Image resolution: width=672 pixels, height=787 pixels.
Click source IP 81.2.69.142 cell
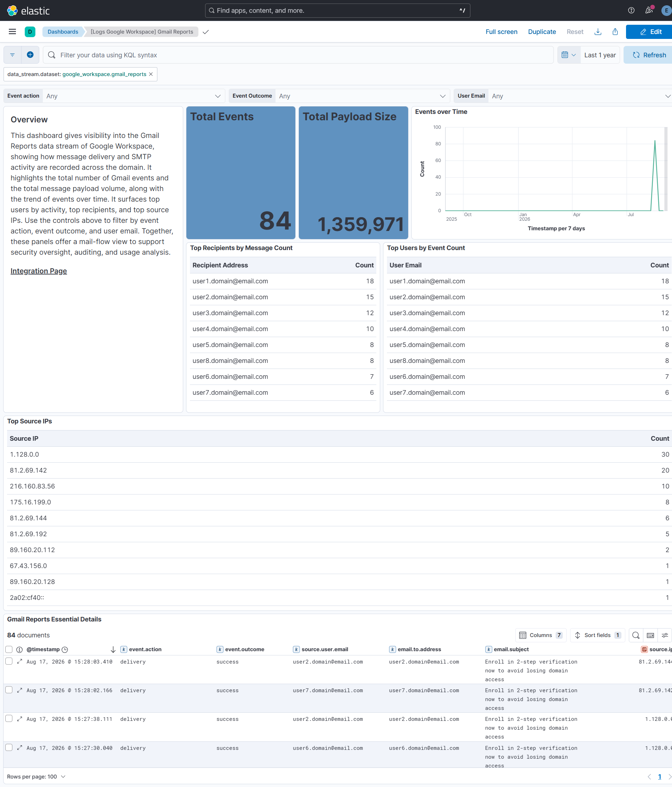click(x=29, y=470)
